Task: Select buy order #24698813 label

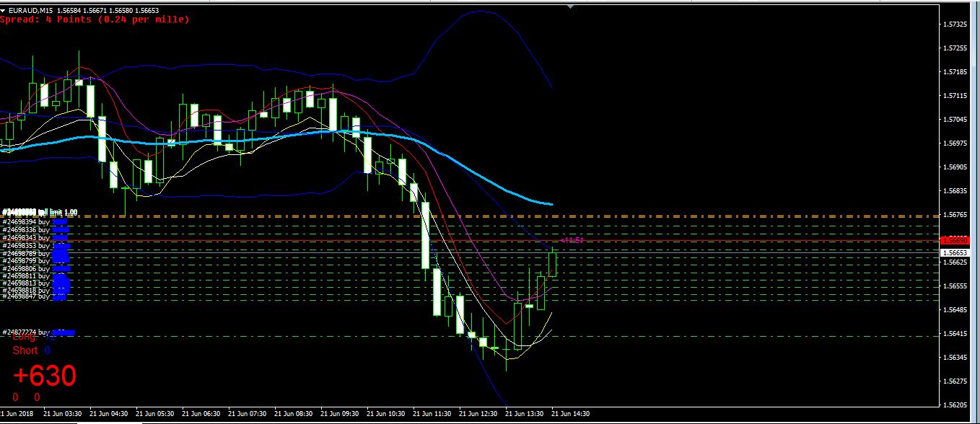Action: pos(26,283)
